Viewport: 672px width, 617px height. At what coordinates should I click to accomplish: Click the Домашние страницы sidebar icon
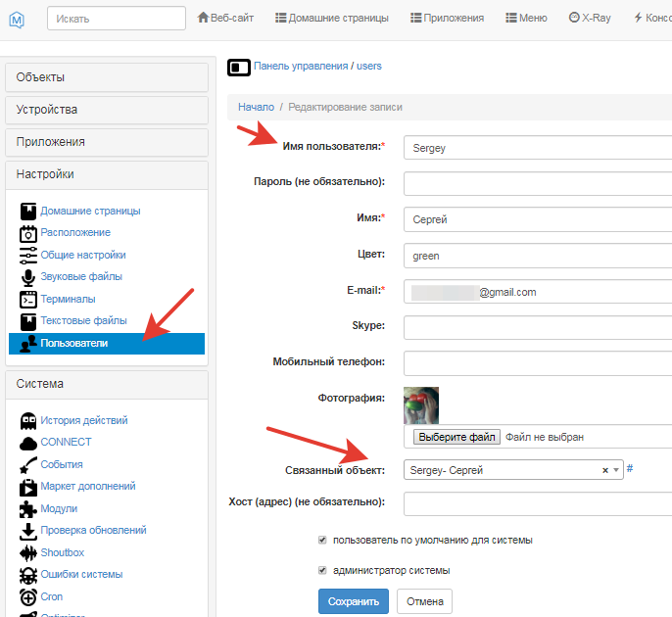coord(27,212)
